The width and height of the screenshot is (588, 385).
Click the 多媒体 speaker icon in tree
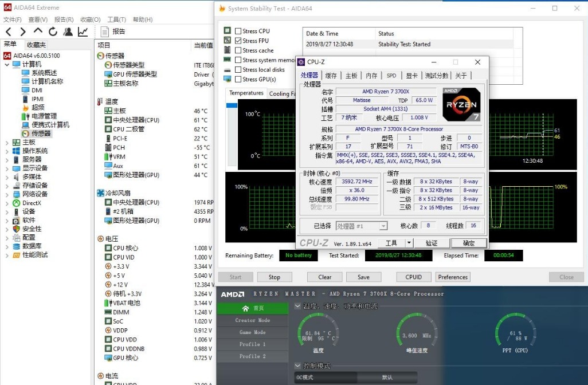point(16,176)
